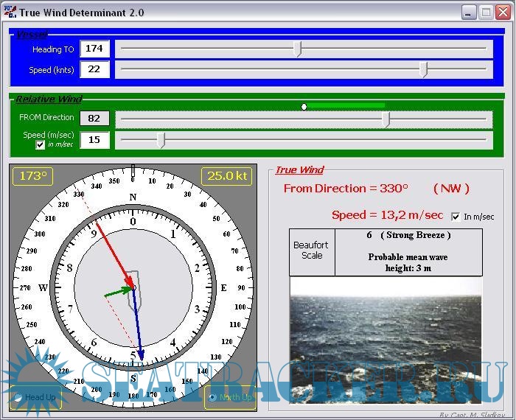The width and height of the screenshot is (516, 420).
Task: Click the FROM Direction slider handle
Action: (386, 119)
